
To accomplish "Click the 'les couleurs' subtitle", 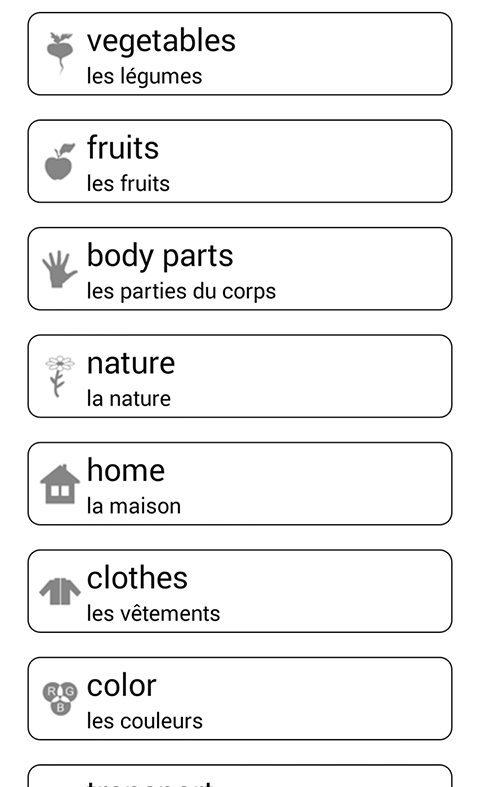I will click(x=145, y=721).
